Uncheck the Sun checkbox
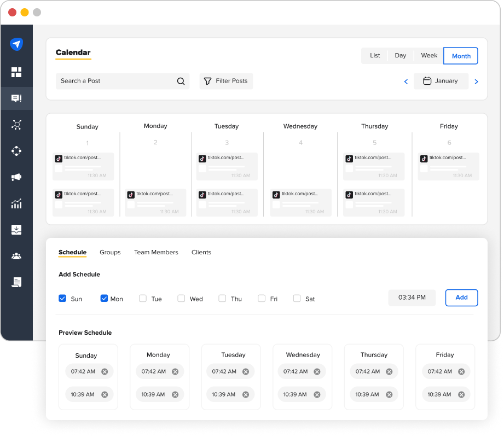The height and width of the screenshot is (437, 504). click(x=62, y=299)
